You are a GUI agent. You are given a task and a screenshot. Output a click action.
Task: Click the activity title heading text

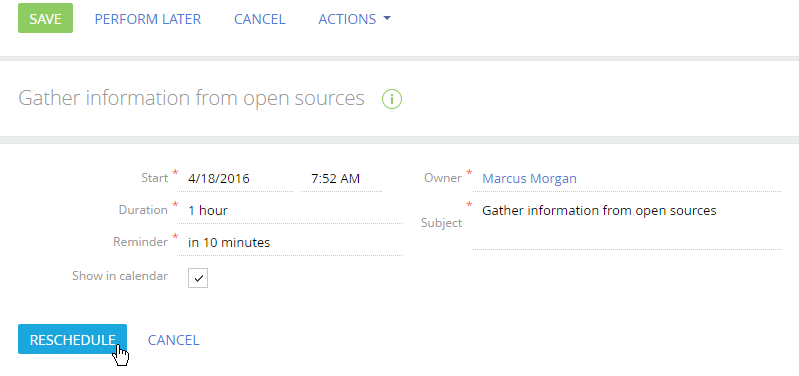coord(192,98)
